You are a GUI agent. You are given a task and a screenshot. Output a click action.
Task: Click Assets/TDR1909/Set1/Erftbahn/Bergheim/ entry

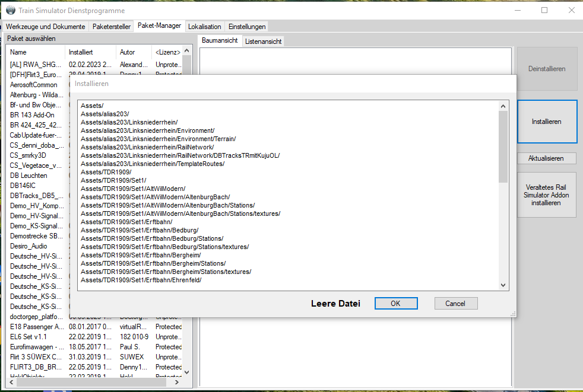point(141,255)
